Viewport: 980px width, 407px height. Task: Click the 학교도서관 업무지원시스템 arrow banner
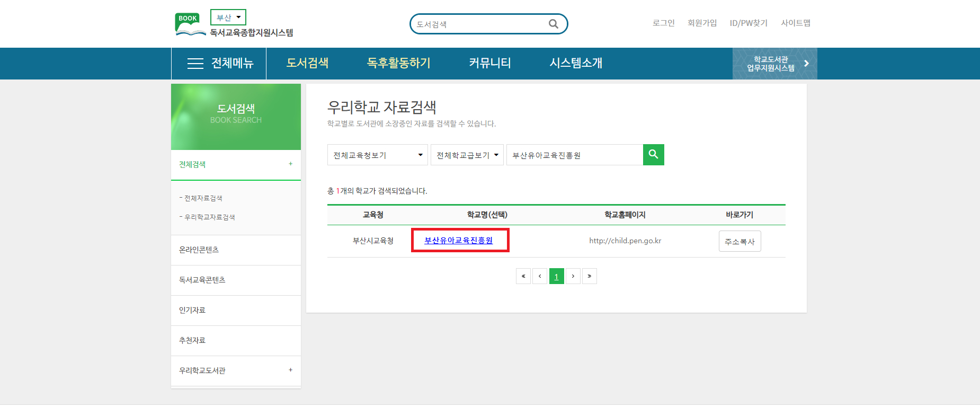775,64
